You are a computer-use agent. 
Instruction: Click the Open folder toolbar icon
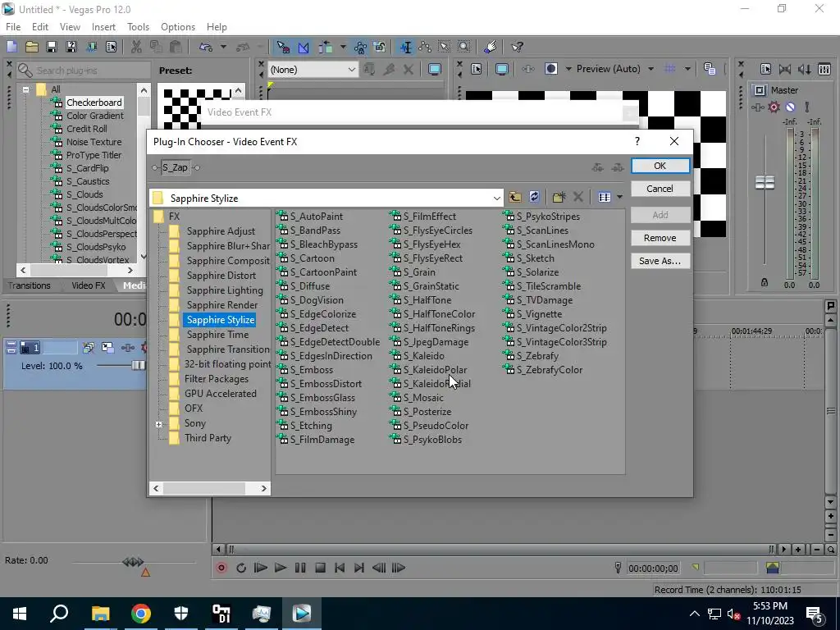coord(32,47)
